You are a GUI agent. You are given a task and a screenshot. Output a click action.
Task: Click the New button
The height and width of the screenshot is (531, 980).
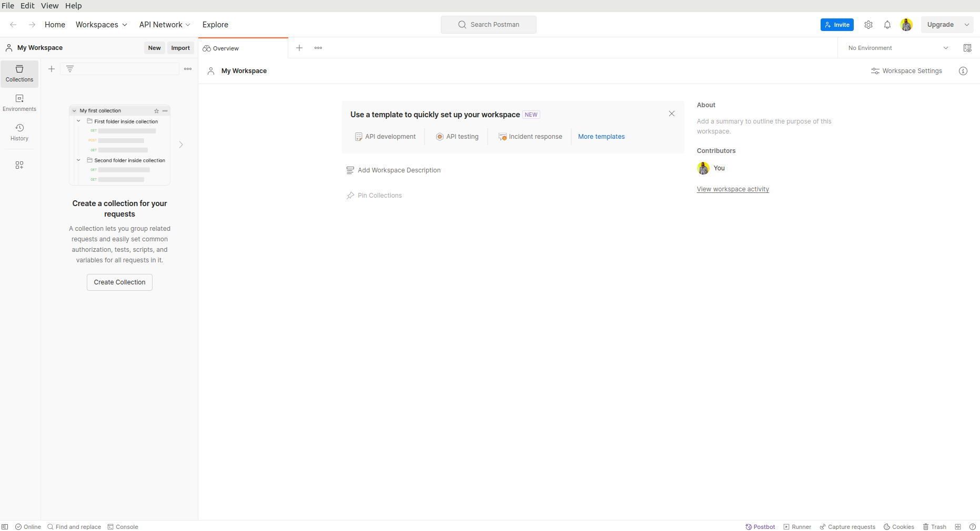pos(155,48)
